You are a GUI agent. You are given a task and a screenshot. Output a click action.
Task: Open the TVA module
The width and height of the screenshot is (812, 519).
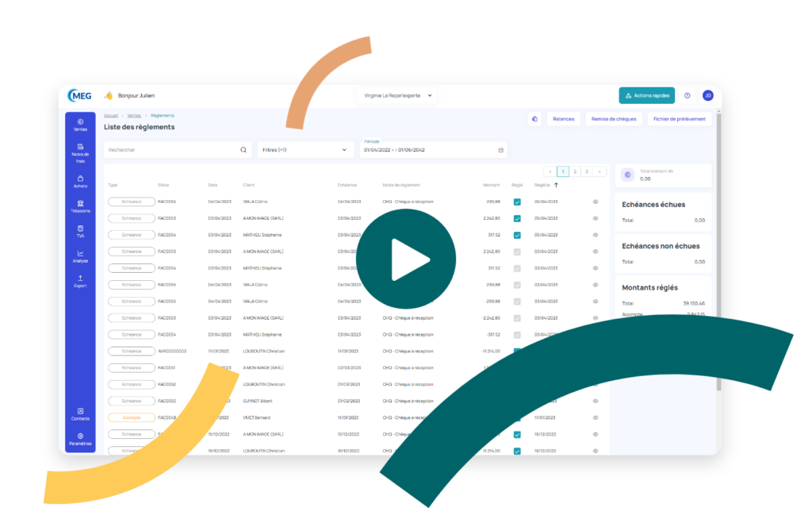(80, 231)
